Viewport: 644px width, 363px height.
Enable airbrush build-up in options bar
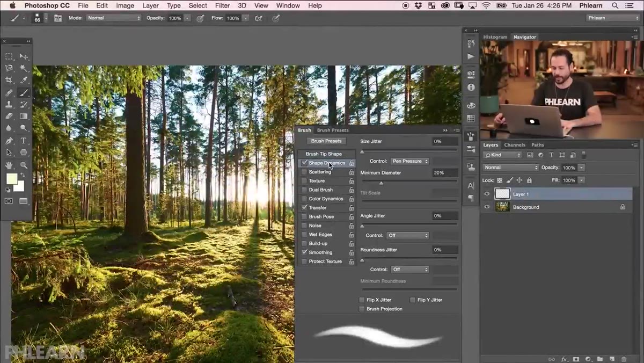click(258, 18)
